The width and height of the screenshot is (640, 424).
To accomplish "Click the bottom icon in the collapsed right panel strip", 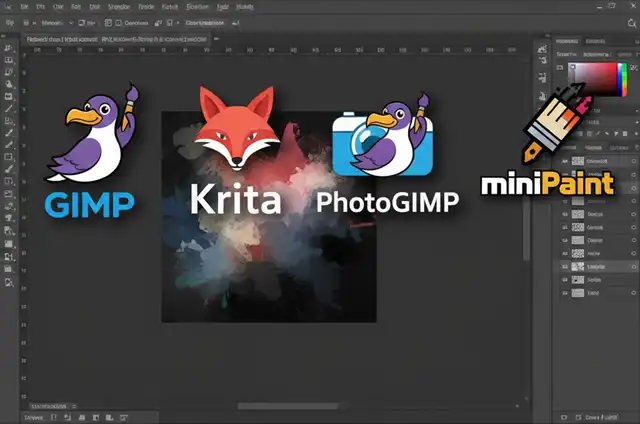I will click(x=542, y=96).
